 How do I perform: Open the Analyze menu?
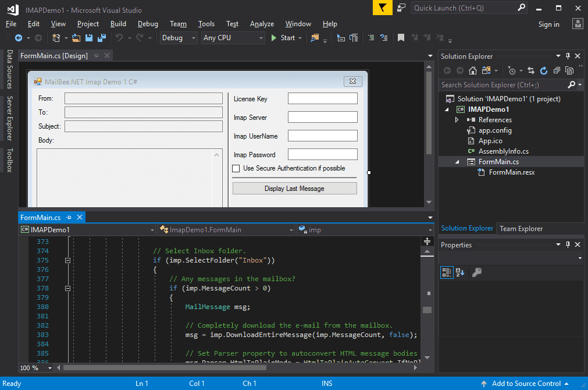(262, 24)
